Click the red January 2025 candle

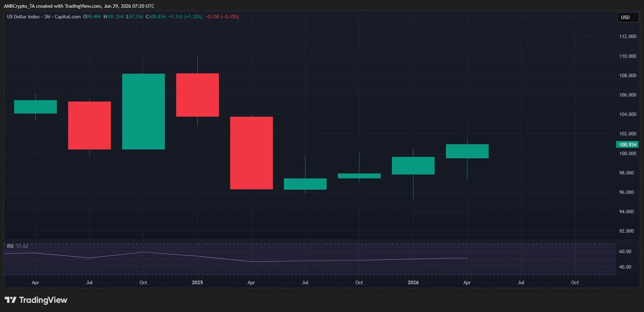197,95
